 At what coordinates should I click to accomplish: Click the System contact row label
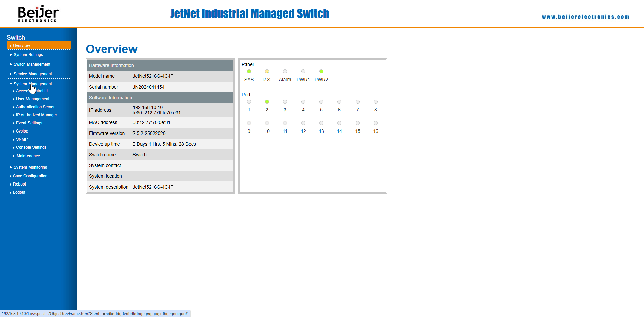pos(105,165)
